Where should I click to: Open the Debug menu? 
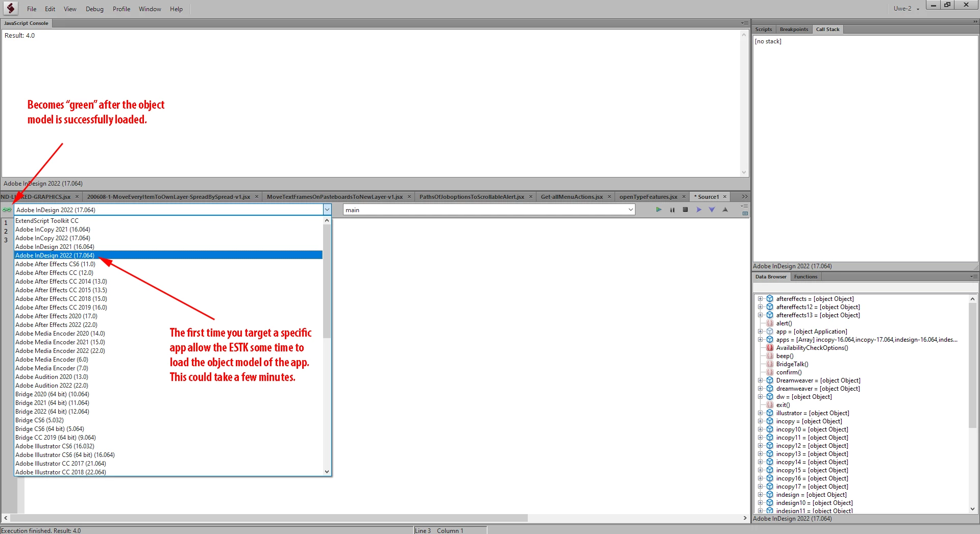(94, 9)
